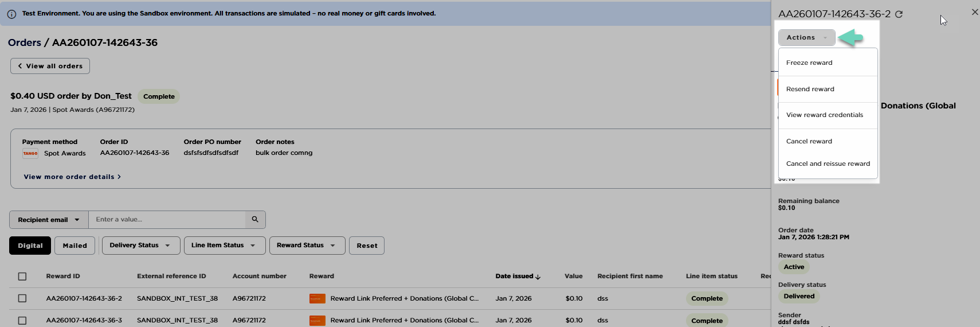980x327 pixels.
Task: Click the reward thumbnail for AA260107-142643-36-3
Action: click(317, 320)
